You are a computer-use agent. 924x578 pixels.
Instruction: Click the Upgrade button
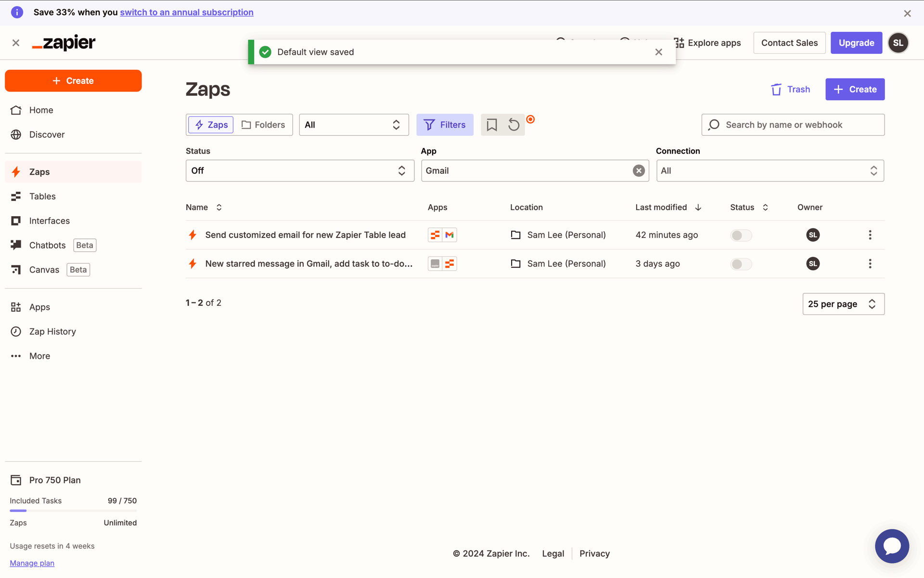point(856,43)
